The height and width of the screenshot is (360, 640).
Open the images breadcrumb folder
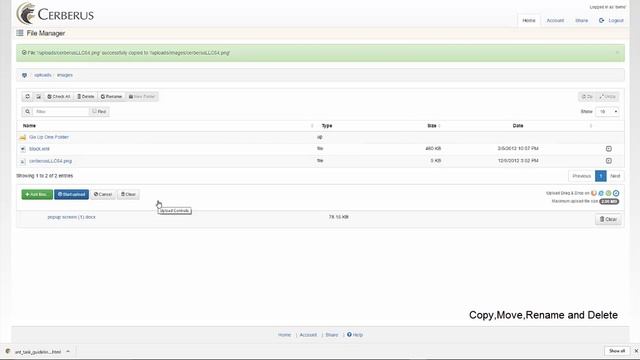[64, 75]
